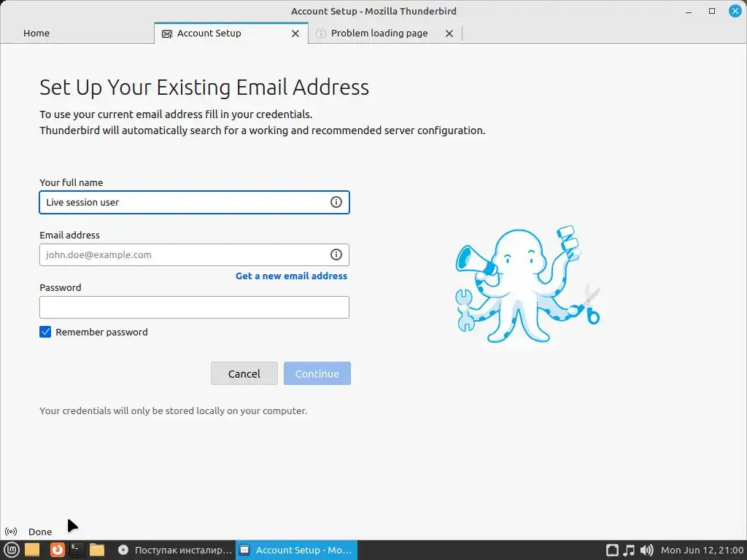
Task: Close the Account Setup tab
Action: pyautogui.click(x=295, y=34)
